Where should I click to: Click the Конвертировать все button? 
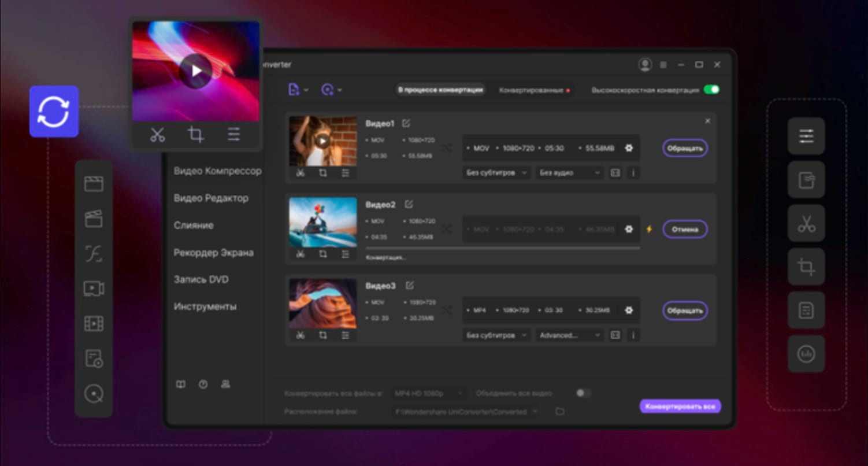coord(680,406)
